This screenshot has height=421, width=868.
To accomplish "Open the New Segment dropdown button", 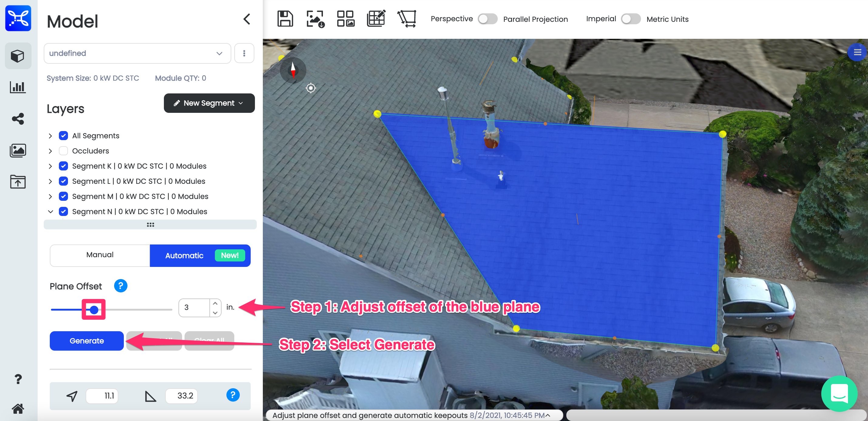I will pos(209,103).
